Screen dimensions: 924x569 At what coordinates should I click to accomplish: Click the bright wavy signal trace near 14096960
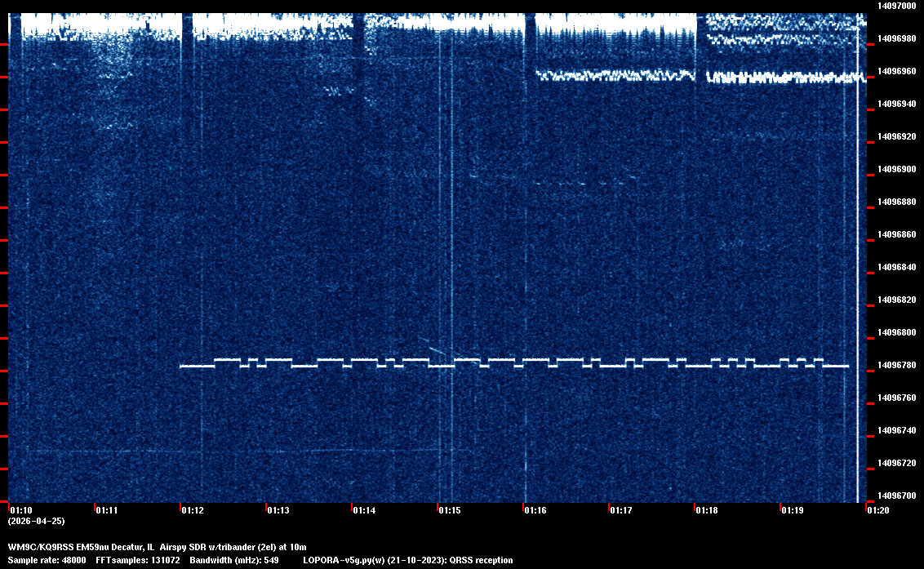(701, 76)
